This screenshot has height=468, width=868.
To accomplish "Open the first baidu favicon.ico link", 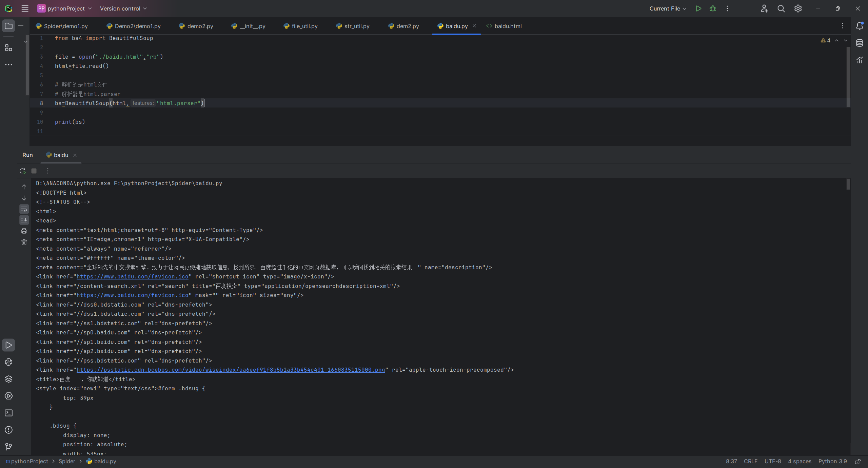I will click(133, 277).
